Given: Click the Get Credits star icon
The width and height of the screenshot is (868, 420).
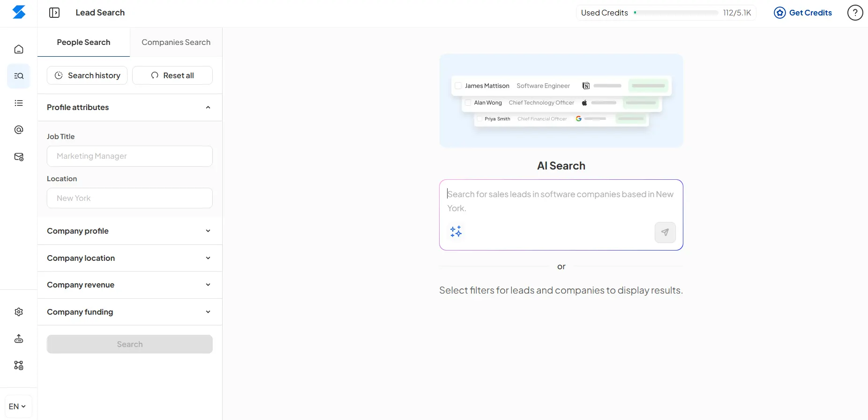Looking at the screenshot, I should (780, 13).
